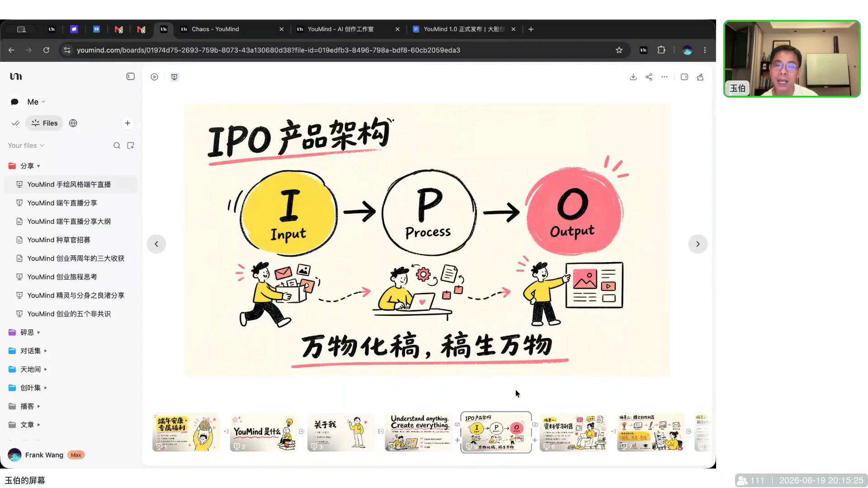The height and width of the screenshot is (488, 868).
Task: Toggle the left sidebar panel icon
Action: pyautogui.click(x=130, y=77)
